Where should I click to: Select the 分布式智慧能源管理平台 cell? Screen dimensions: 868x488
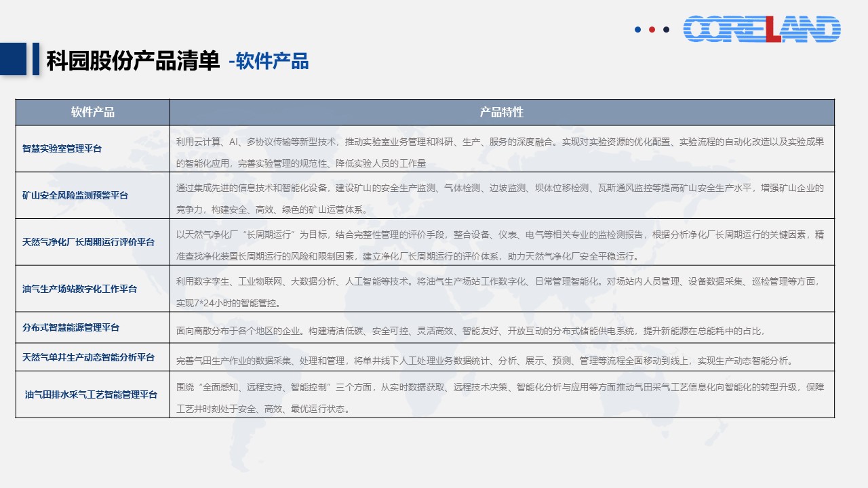[93, 327]
